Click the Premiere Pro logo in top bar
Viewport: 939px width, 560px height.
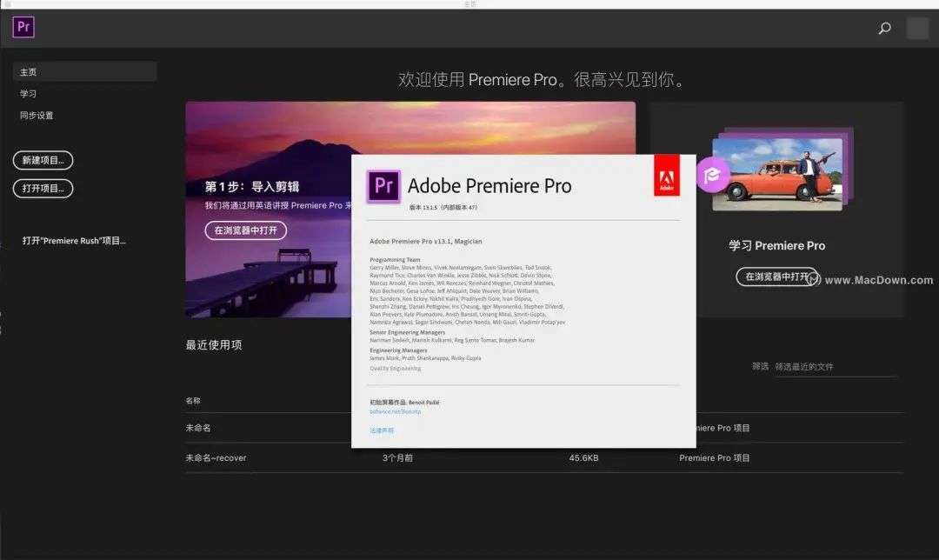coord(23,27)
